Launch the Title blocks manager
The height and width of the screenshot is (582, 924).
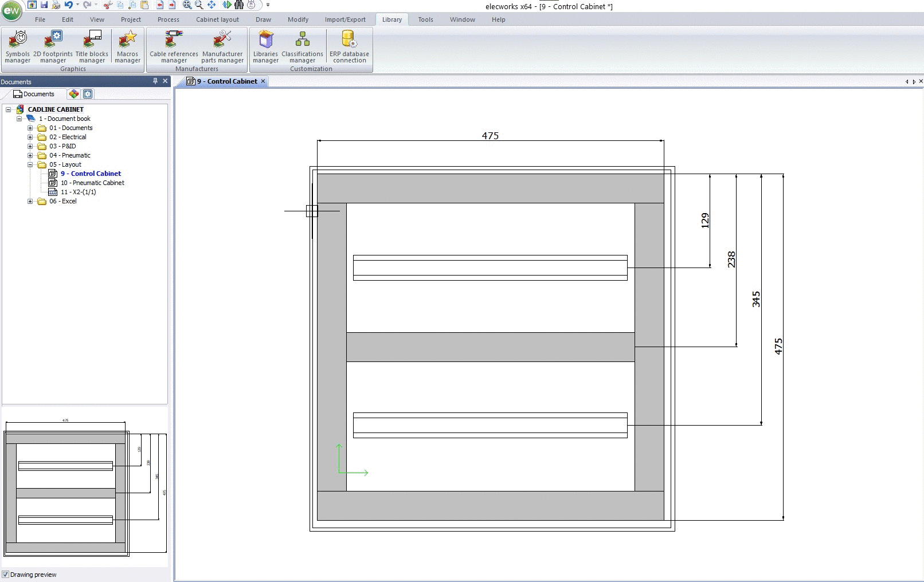click(x=92, y=46)
